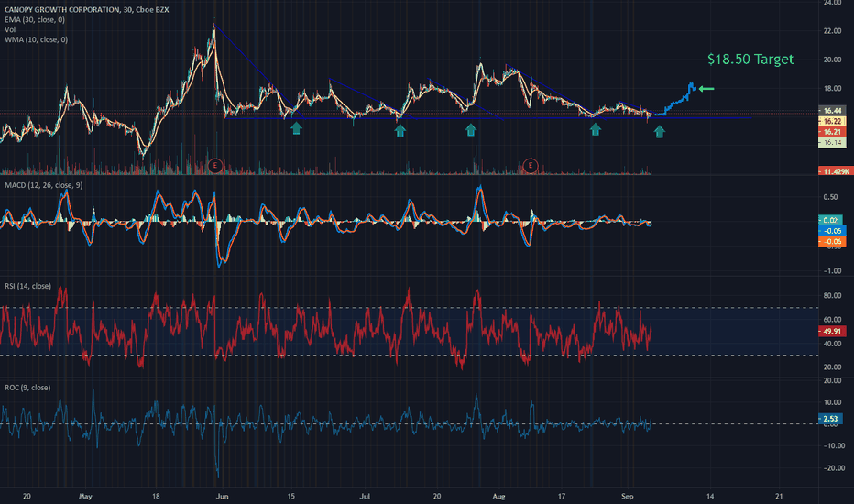The image size is (854, 504).
Task: Click the 16.44 current price label
Action: [x=832, y=111]
